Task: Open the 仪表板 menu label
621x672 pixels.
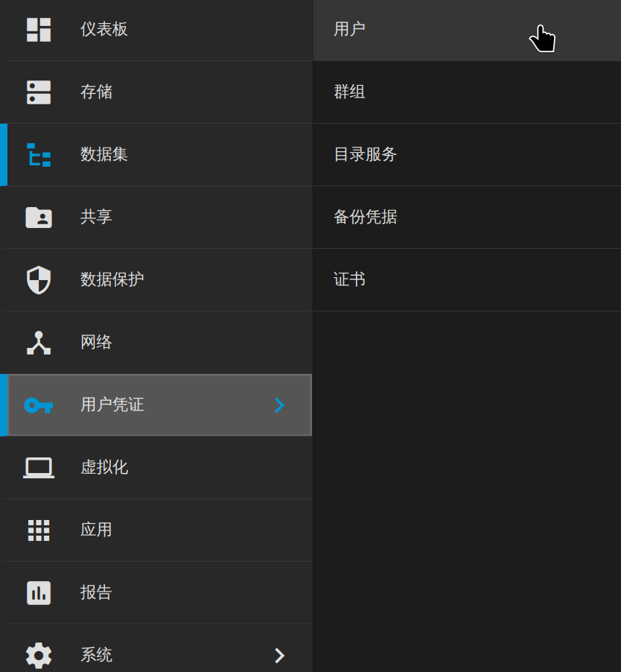Action: click(x=104, y=29)
